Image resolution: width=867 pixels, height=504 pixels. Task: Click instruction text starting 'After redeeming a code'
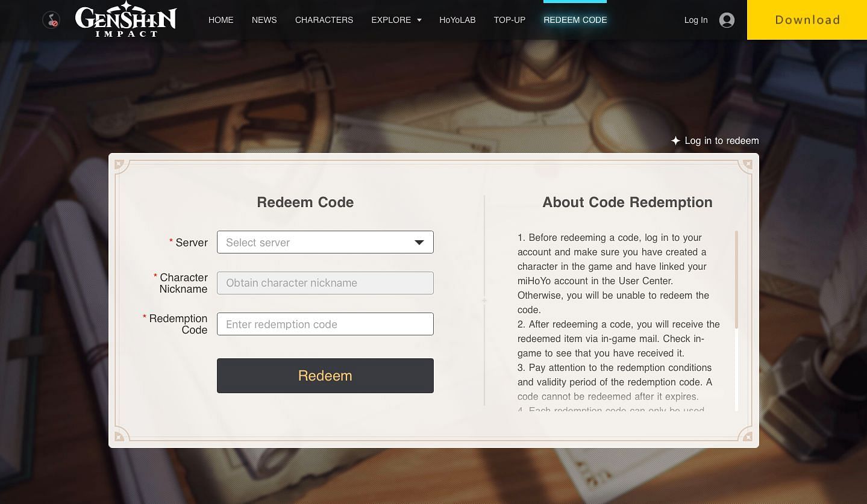coord(619,338)
